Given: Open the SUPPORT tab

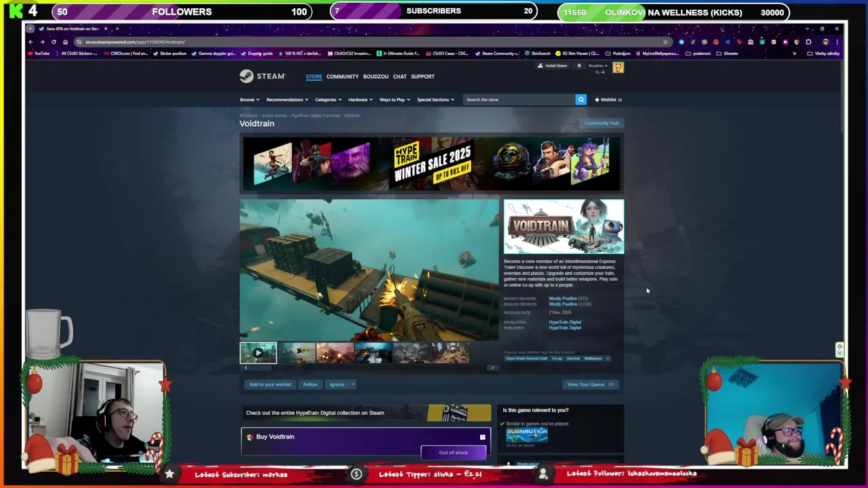Looking at the screenshot, I should (x=422, y=77).
